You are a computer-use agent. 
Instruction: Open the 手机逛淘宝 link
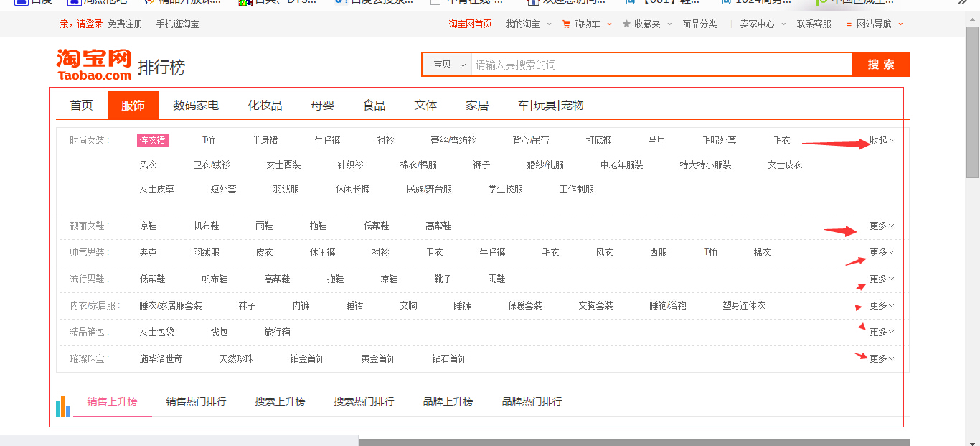coord(177,24)
